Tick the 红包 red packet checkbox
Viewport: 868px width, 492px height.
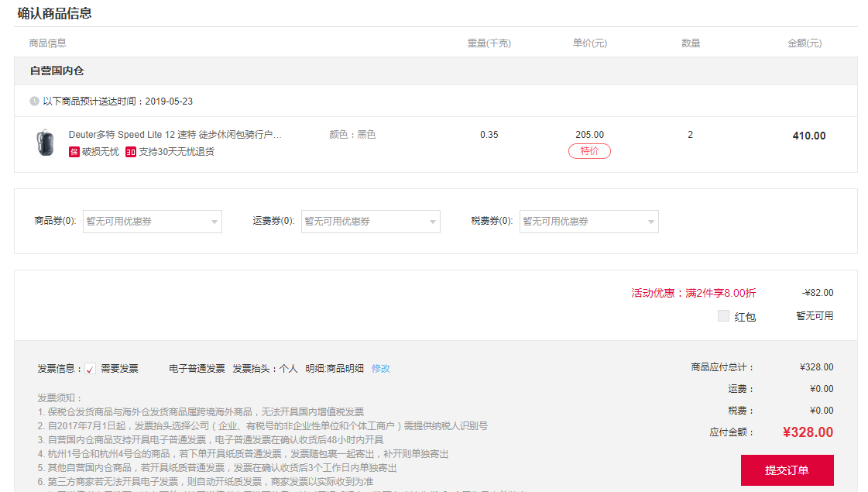point(723,316)
